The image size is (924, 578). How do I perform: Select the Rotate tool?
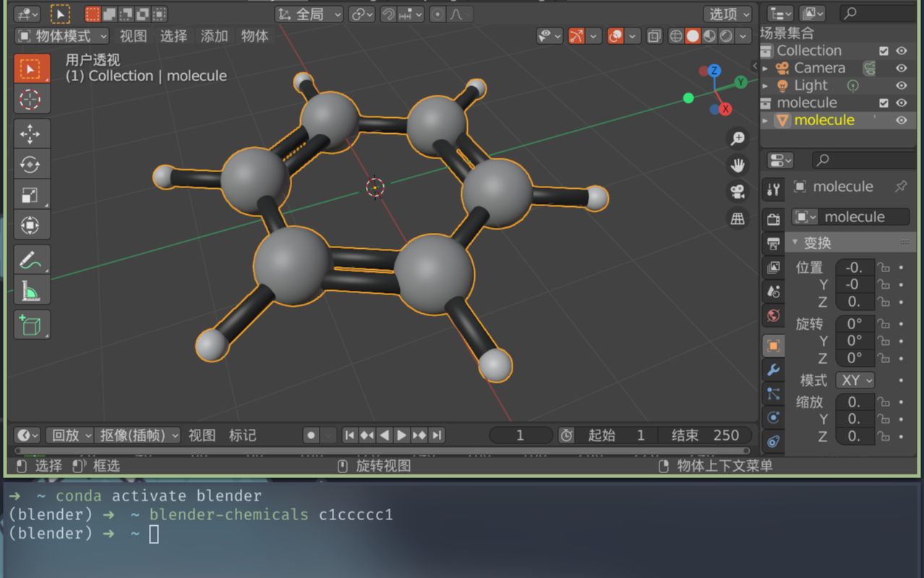click(31, 164)
